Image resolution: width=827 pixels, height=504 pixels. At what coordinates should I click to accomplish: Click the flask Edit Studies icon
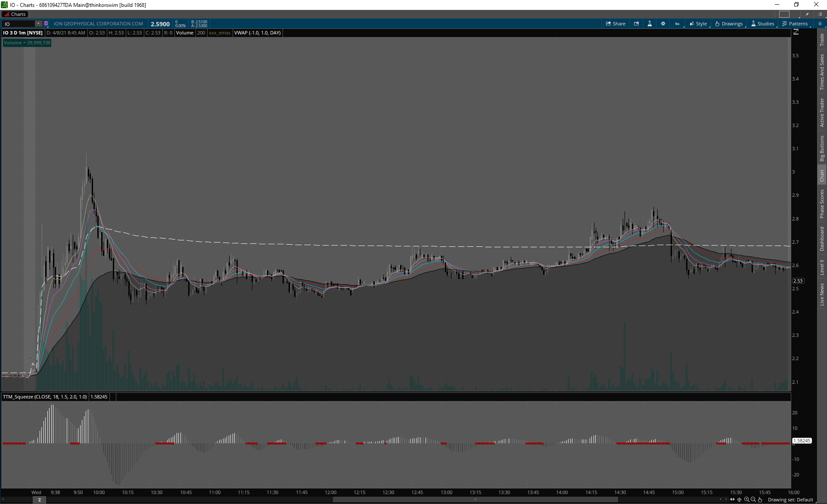tap(650, 24)
